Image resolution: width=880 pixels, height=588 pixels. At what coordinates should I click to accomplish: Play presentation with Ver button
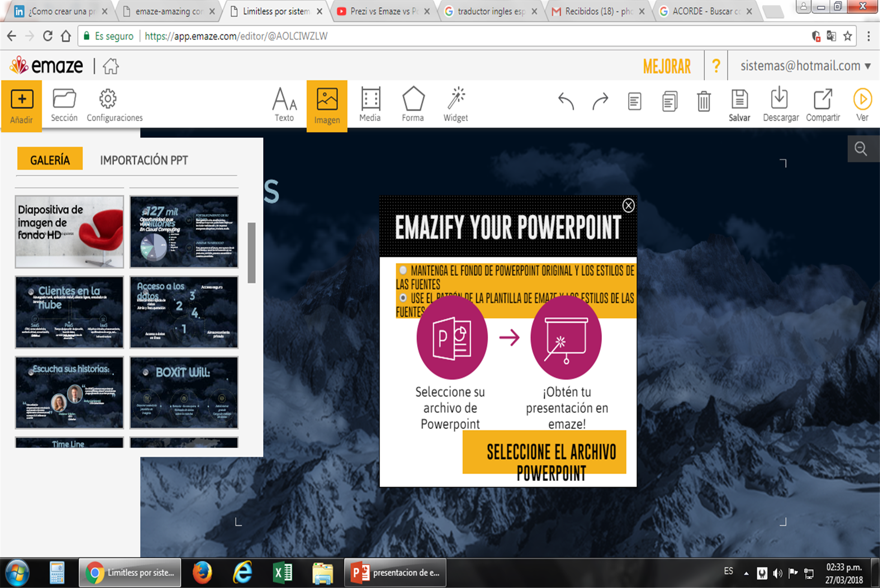click(x=862, y=105)
